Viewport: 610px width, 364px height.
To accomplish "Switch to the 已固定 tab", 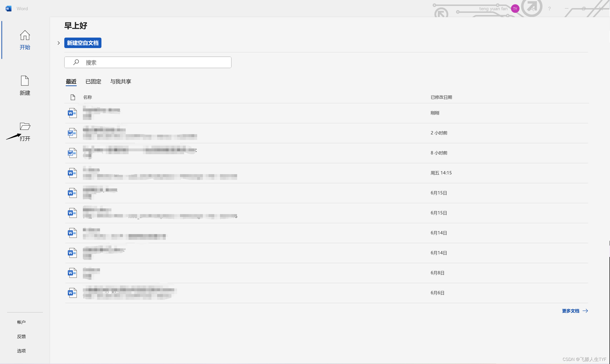I will [93, 81].
